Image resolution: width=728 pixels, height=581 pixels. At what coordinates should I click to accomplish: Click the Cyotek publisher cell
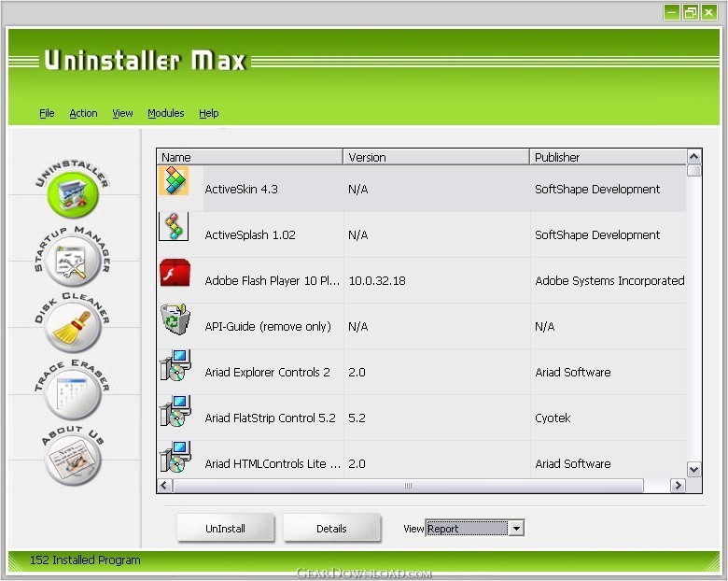click(x=553, y=418)
